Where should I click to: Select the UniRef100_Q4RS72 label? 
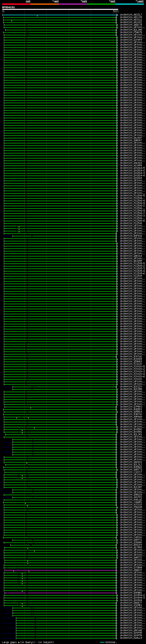[131, 557]
